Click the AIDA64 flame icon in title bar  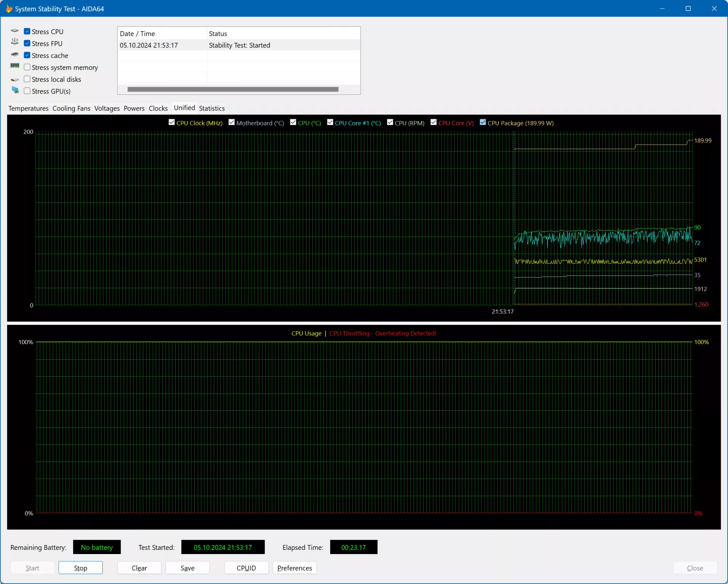pos(9,8)
